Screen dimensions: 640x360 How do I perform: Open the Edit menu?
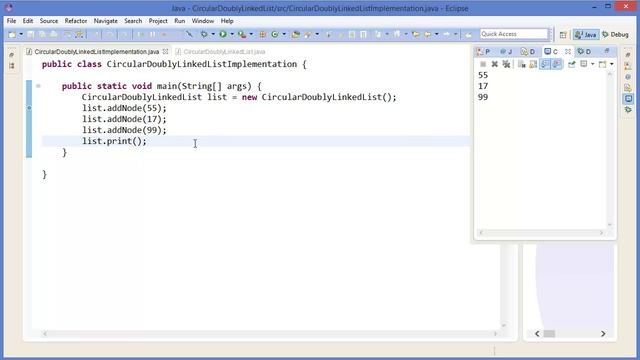click(28, 21)
